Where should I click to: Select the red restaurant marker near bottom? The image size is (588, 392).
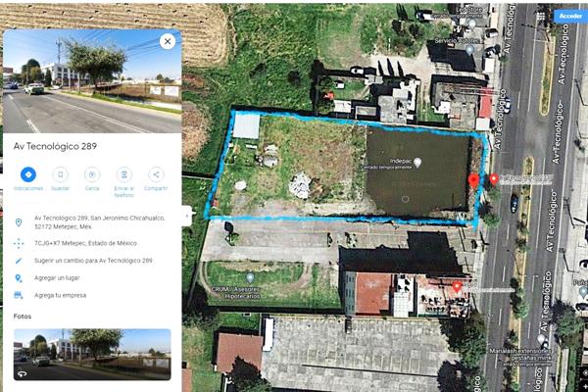[x=457, y=287]
